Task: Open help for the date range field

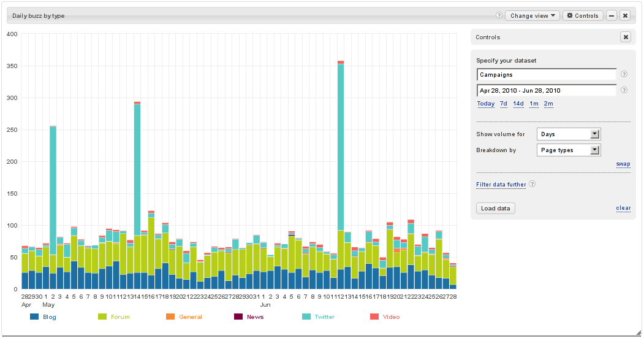Action: click(x=624, y=90)
